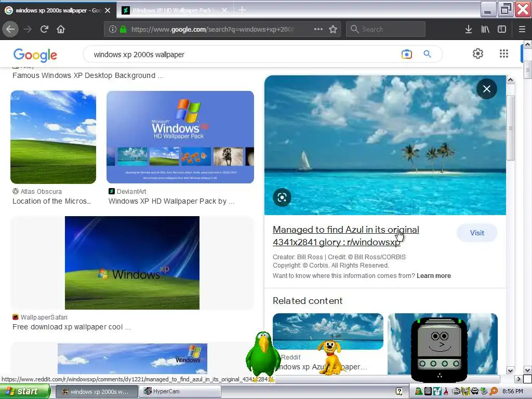The height and width of the screenshot is (399, 532).
Task: Toggle the browser sidebar icon
Action: point(502,29)
